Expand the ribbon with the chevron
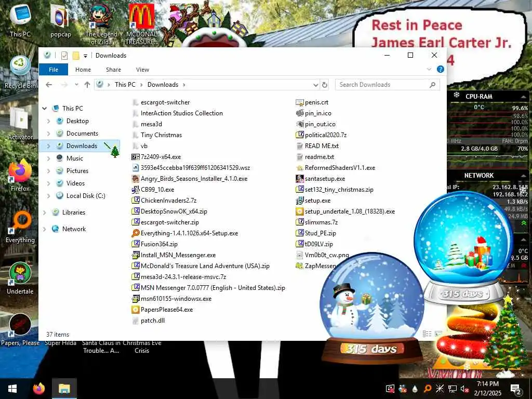532x399 pixels. click(x=429, y=69)
